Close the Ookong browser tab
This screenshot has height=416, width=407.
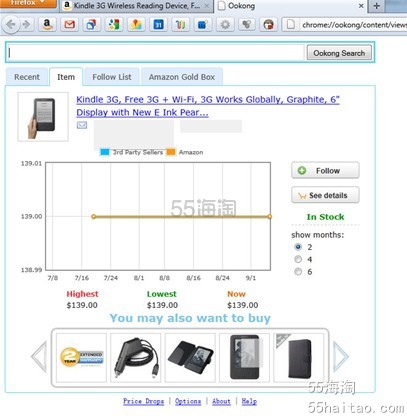point(361,6)
